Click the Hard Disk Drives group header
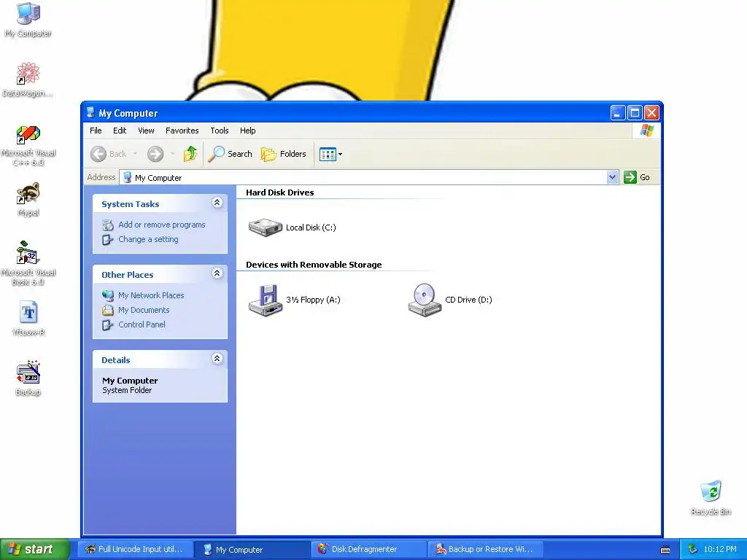The image size is (747, 560). (x=279, y=192)
